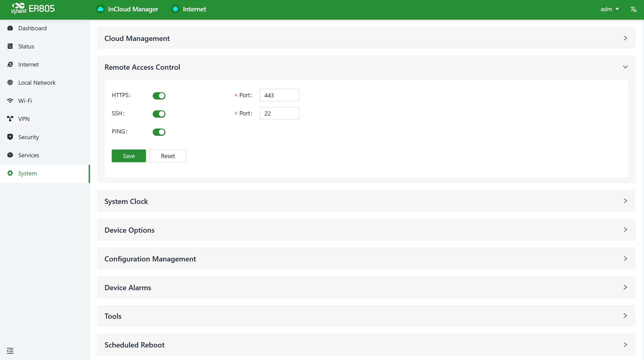Viewport: 644px width, 363px height.
Task: Expand the Configuration Management section
Action: tap(366, 259)
